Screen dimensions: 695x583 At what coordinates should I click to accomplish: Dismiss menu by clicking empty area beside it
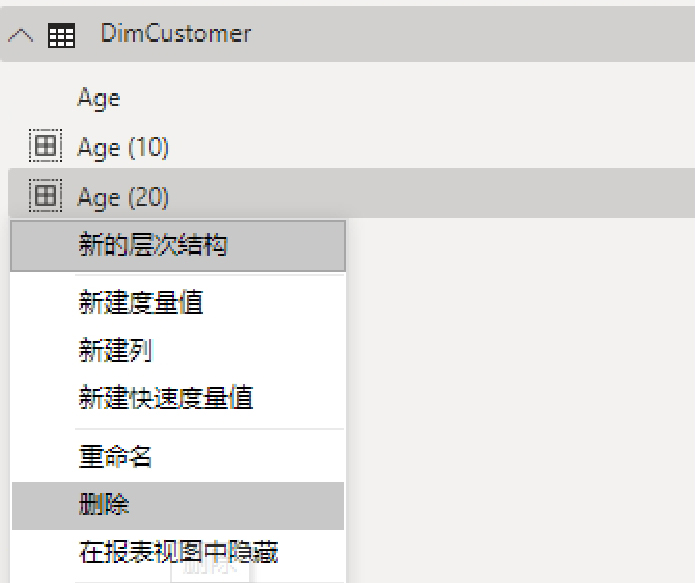coord(520,400)
